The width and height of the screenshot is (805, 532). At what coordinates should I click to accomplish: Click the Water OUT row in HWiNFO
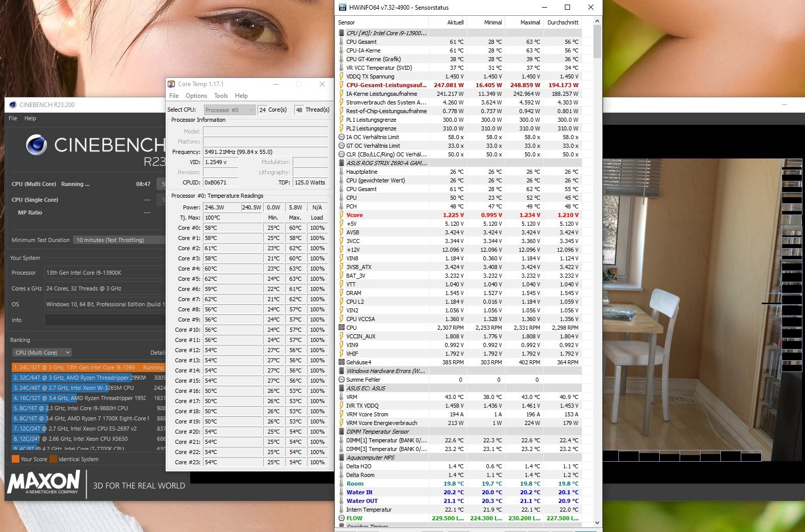(x=459, y=501)
